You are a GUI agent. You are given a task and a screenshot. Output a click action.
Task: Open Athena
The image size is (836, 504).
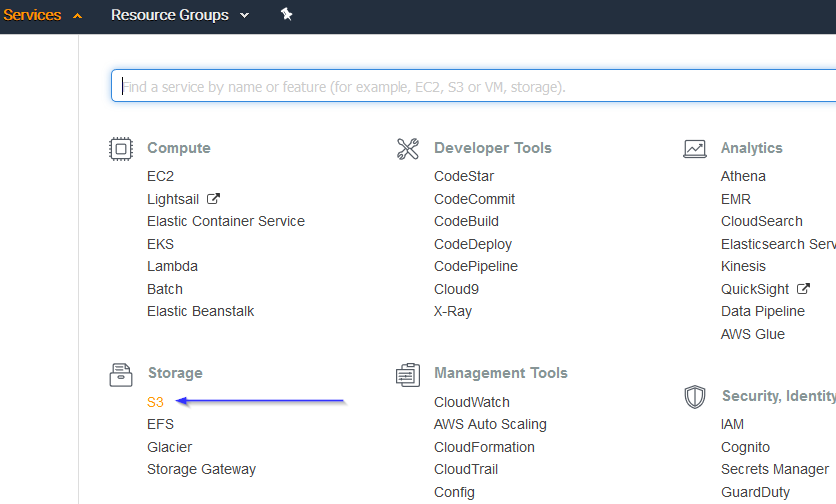coord(743,176)
